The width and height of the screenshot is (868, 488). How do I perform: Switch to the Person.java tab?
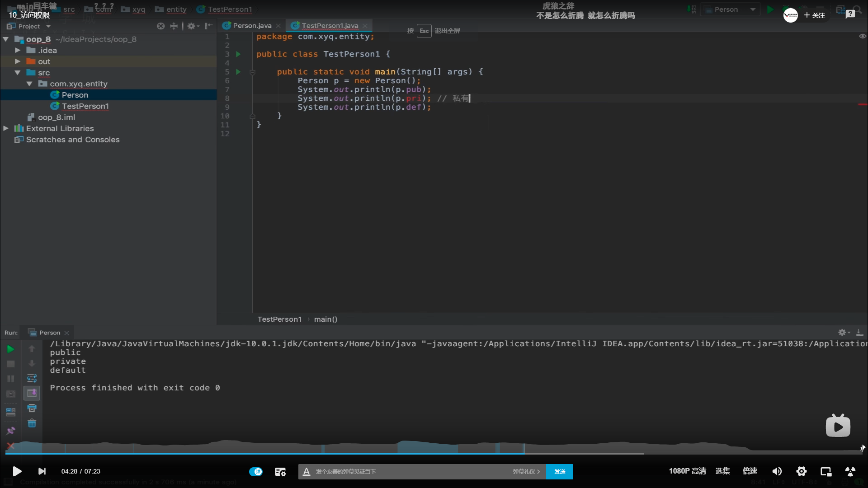(252, 26)
